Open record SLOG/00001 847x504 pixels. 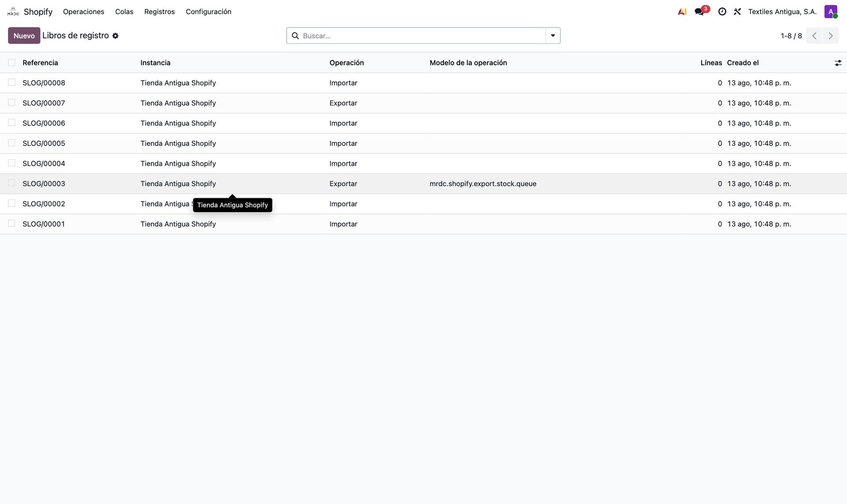coord(44,224)
